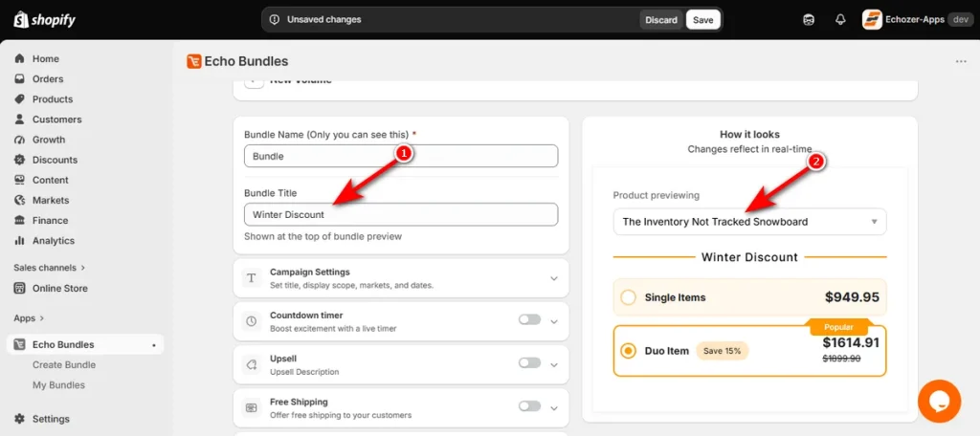The image size is (980, 436).
Task: Click the Shopify logo
Action: [44, 20]
